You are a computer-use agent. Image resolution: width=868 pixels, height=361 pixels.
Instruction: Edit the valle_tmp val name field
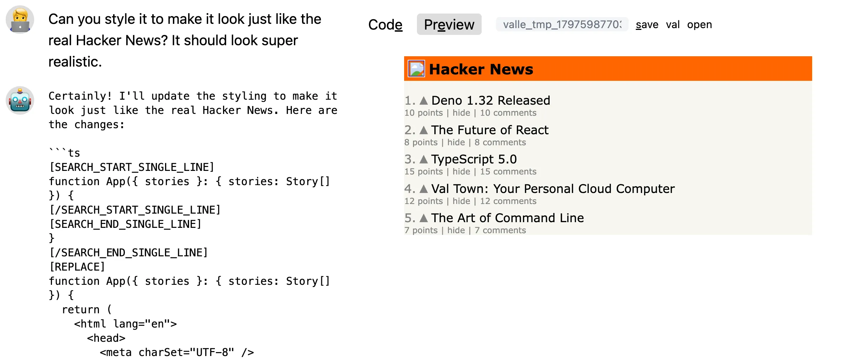(x=562, y=25)
